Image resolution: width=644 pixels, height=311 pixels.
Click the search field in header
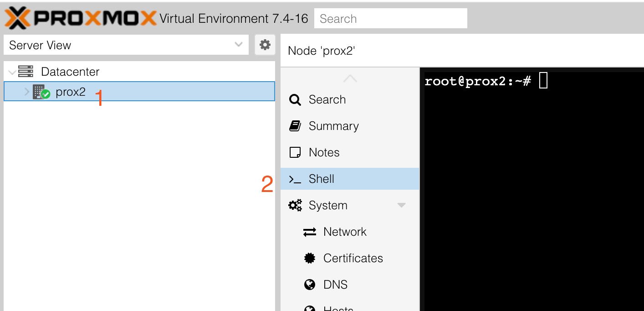391,19
